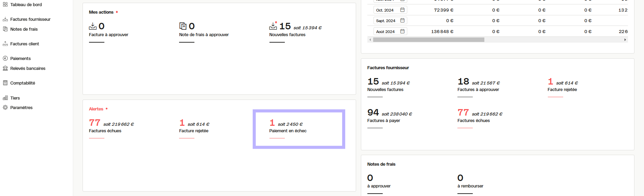Viewport: 644px width, 196px height.
Task: Open the Sept. 2024 date picker
Action: click(402, 20)
